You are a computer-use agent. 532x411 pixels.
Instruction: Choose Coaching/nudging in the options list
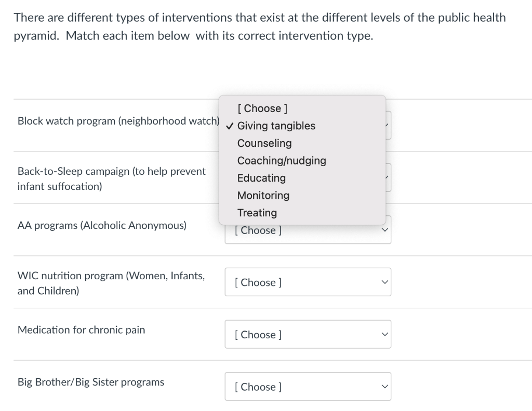coord(282,161)
